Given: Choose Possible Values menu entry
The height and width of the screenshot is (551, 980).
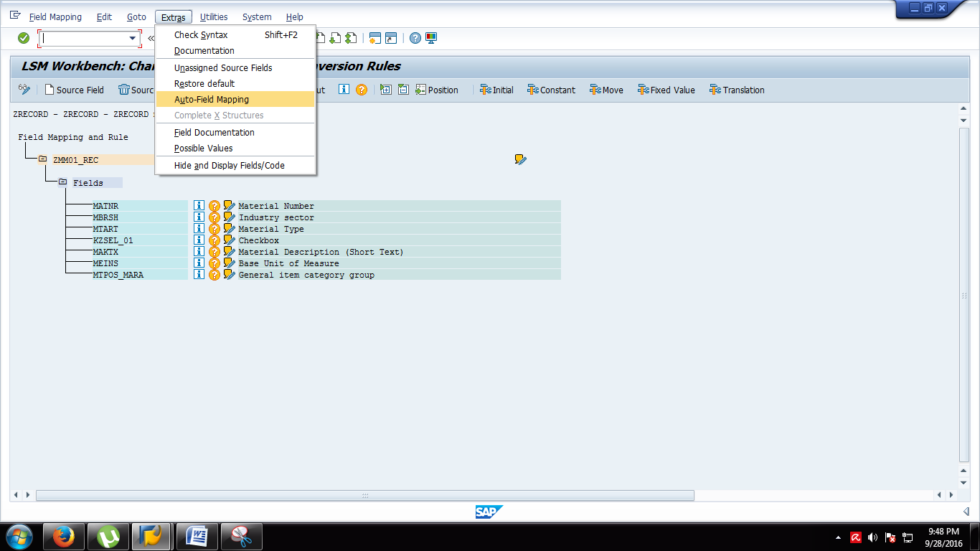Looking at the screenshot, I should pos(235,149).
